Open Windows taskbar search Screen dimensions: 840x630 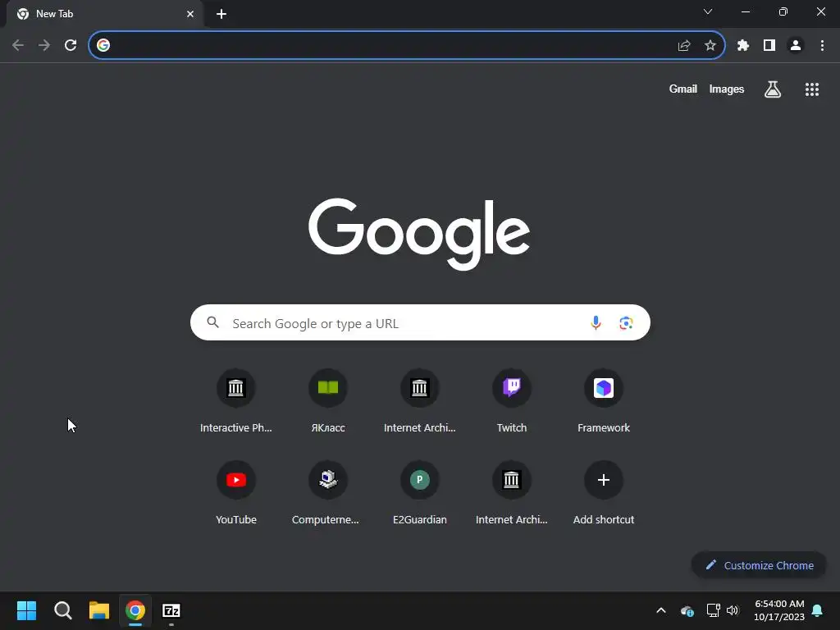(x=62, y=610)
